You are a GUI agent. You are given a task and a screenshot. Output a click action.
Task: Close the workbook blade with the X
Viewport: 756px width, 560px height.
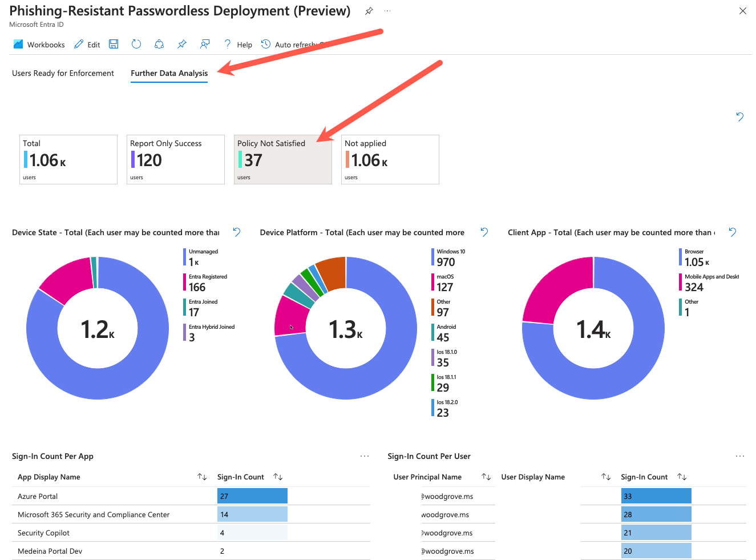(743, 11)
